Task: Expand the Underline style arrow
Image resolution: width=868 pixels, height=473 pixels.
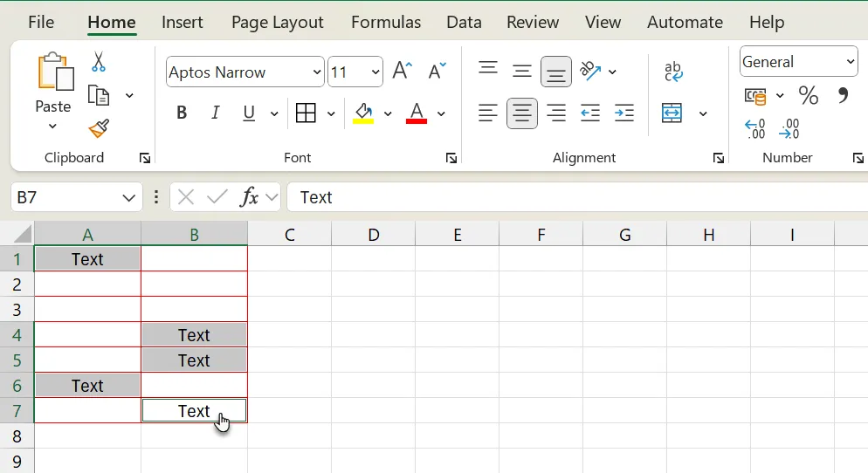Action: click(274, 114)
